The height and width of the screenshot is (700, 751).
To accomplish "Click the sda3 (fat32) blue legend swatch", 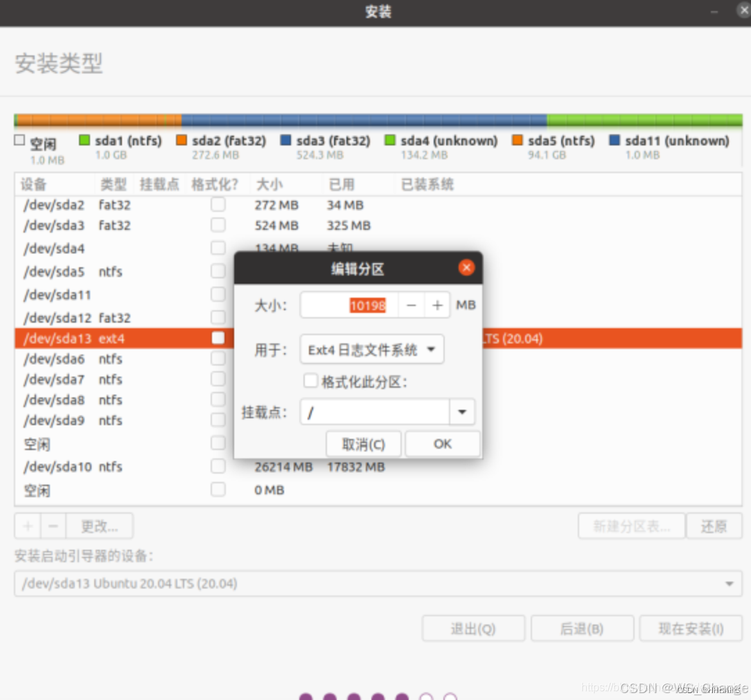I will pos(285,140).
